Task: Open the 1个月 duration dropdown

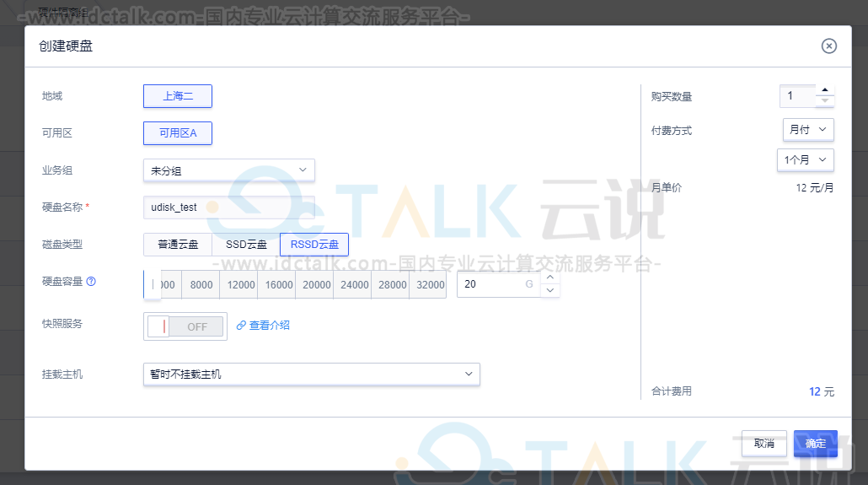Action: 806,160
